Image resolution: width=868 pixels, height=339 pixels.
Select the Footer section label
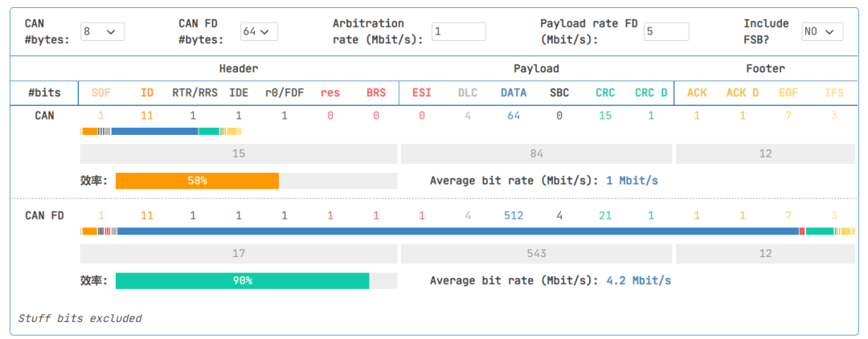pyautogui.click(x=765, y=68)
